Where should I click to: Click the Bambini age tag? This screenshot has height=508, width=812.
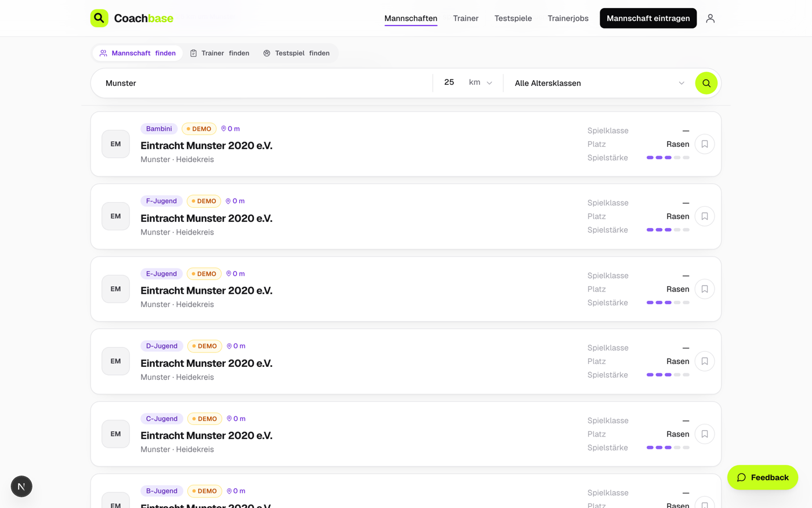tap(159, 129)
